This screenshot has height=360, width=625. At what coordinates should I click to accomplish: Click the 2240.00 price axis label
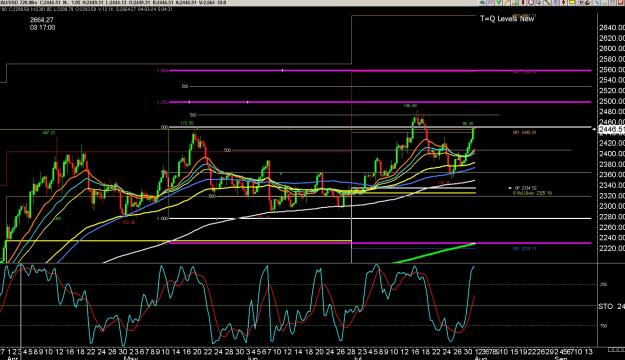point(612,238)
